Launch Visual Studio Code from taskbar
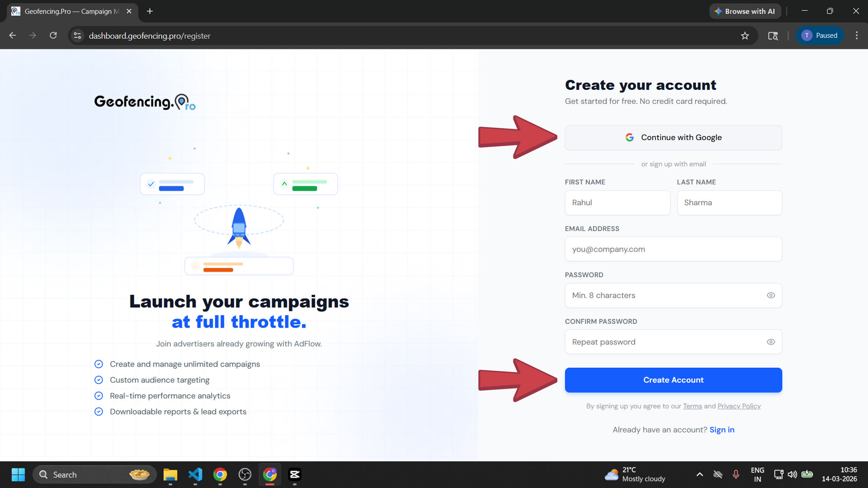The image size is (868, 488). click(195, 475)
